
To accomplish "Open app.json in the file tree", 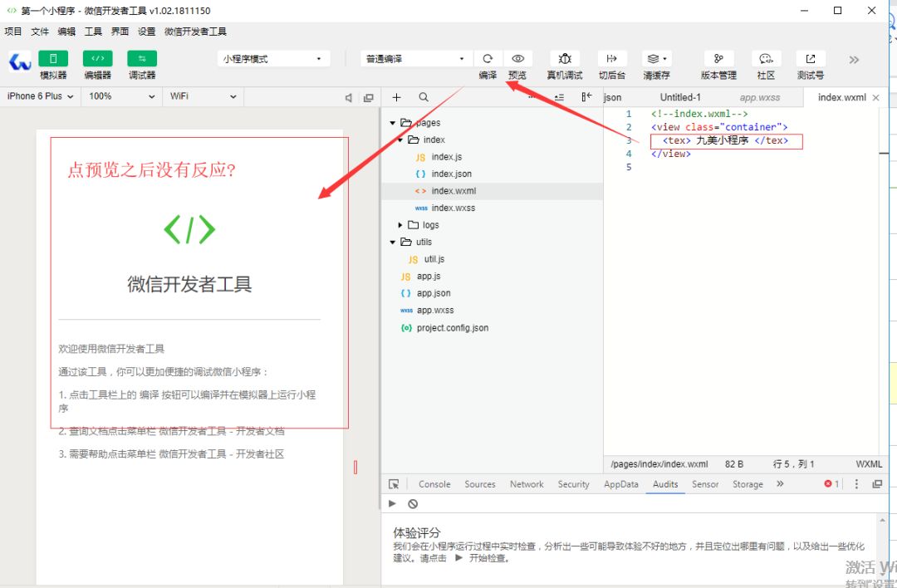I will tap(433, 293).
